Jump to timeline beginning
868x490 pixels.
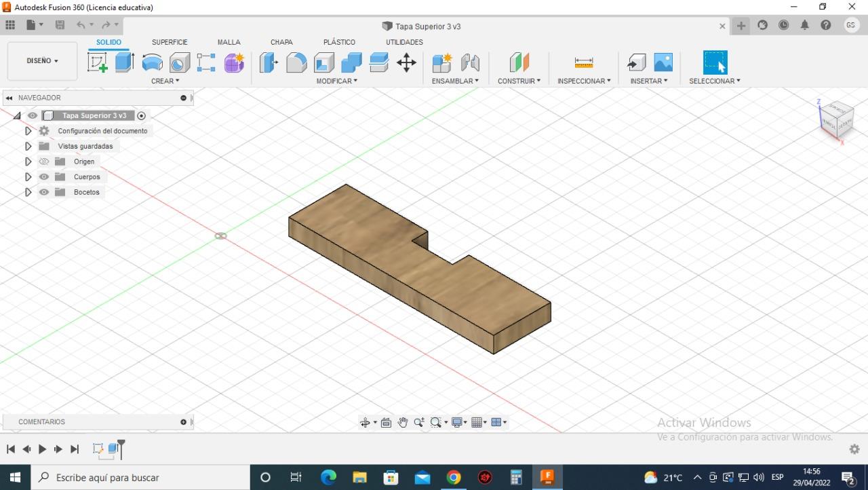[10, 449]
